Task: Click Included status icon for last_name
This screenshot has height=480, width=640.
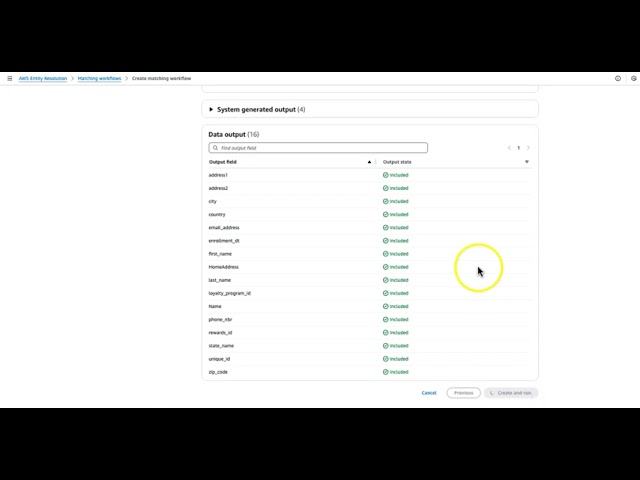Action: click(x=385, y=280)
